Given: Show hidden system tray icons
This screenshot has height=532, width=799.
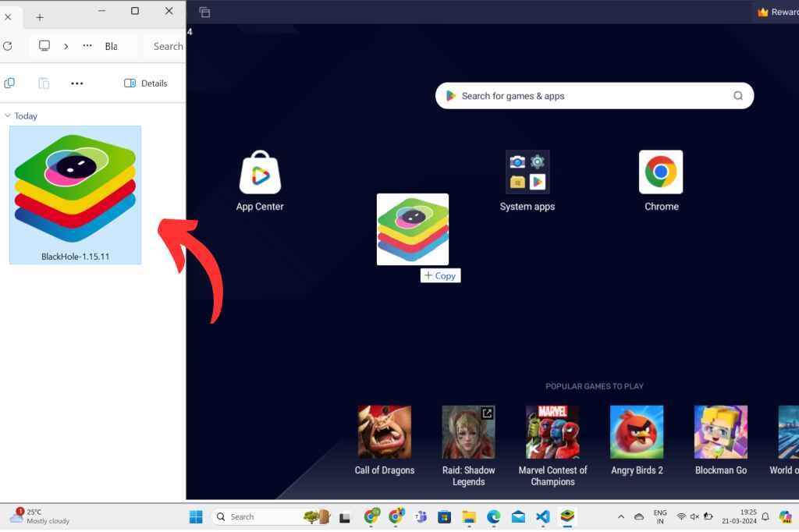Looking at the screenshot, I should (x=621, y=516).
